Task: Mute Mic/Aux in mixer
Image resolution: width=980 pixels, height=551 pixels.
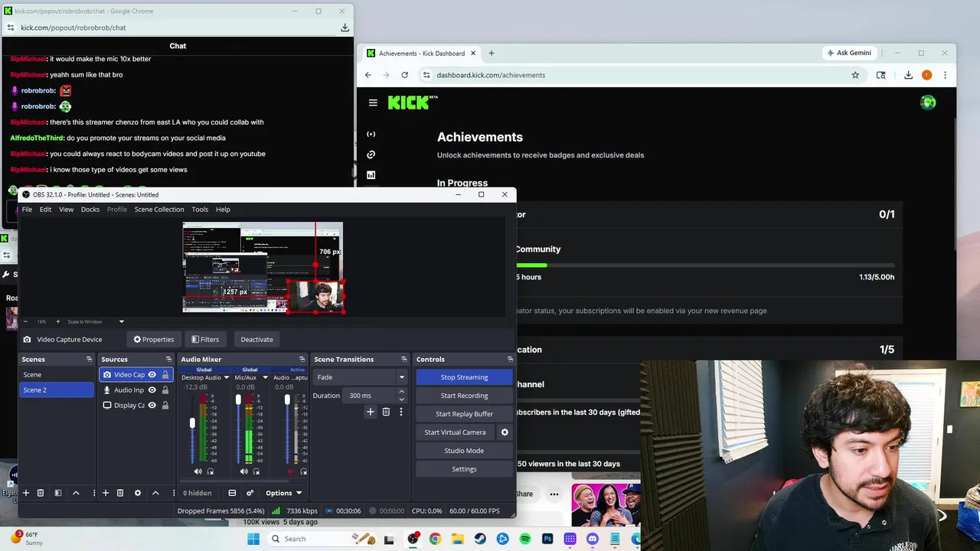Action: tap(244, 471)
